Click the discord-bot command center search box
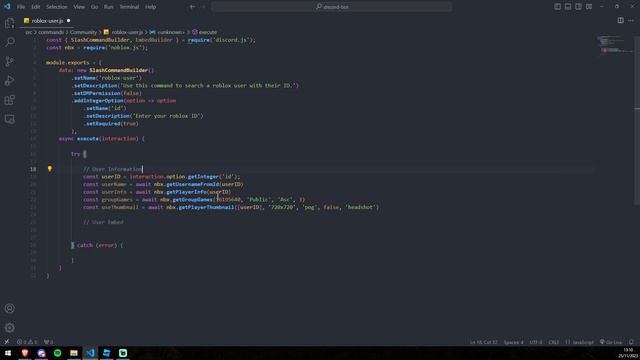 [x=331, y=7]
